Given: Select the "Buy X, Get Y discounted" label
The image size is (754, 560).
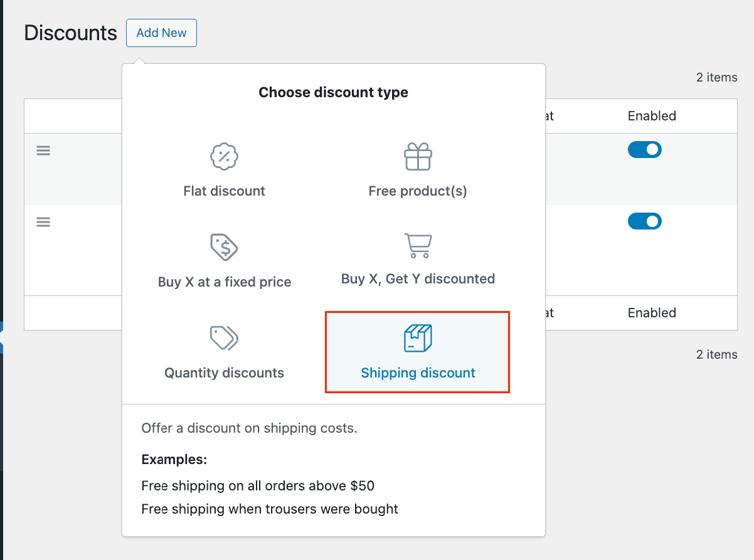Looking at the screenshot, I should [x=418, y=279].
